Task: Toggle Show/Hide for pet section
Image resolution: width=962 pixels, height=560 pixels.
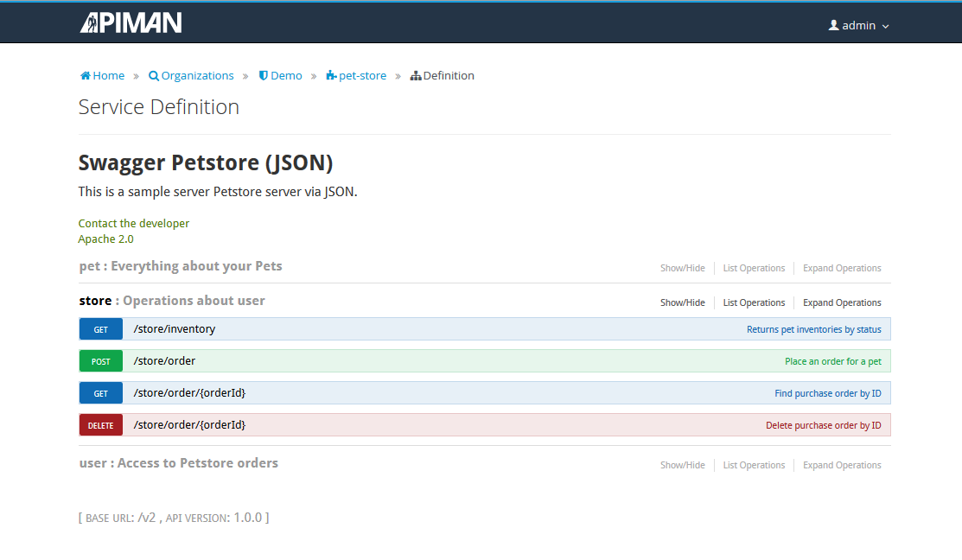Action: [682, 268]
